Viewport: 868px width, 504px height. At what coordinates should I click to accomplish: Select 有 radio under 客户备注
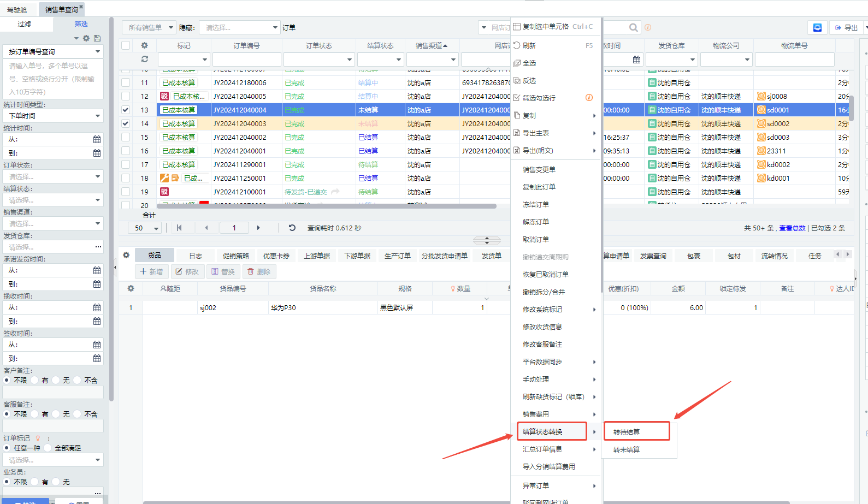[x=35, y=380]
